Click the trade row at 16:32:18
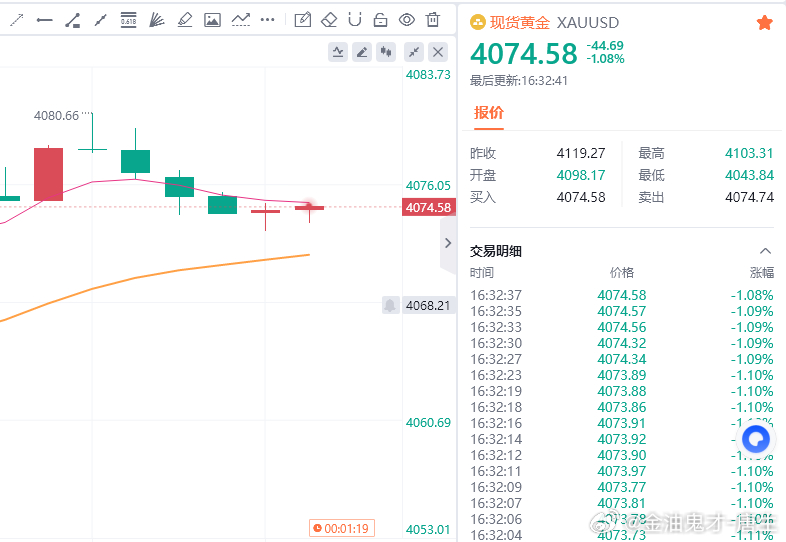Viewport: 786px width, 542px height. coord(622,408)
